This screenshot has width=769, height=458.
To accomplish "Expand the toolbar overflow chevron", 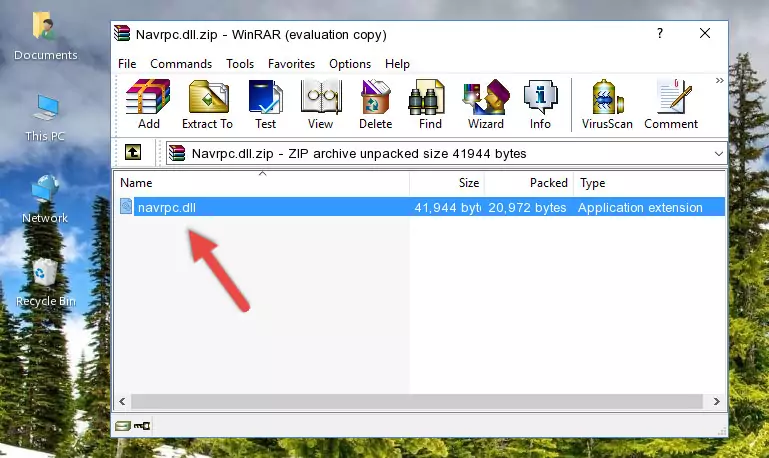I will pyautogui.click(x=719, y=80).
